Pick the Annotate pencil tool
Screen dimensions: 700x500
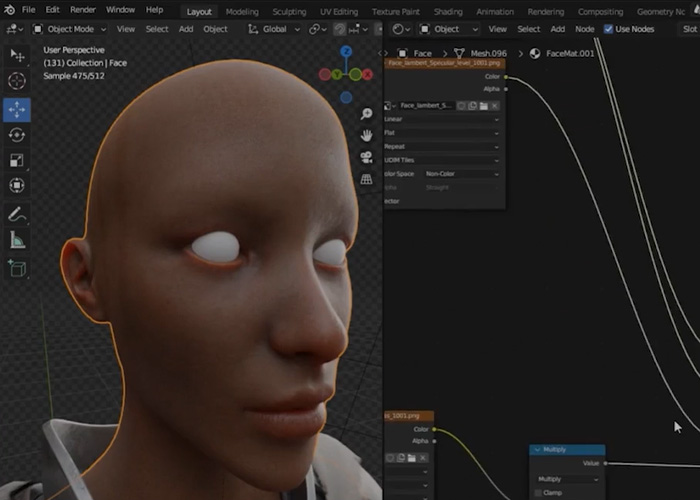coord(17,214)
